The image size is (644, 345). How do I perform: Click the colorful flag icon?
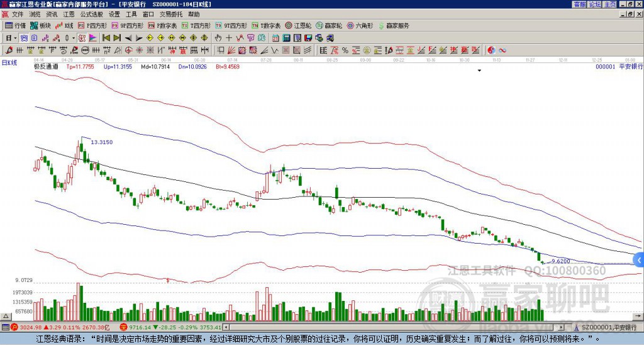[x=93, y=38]
